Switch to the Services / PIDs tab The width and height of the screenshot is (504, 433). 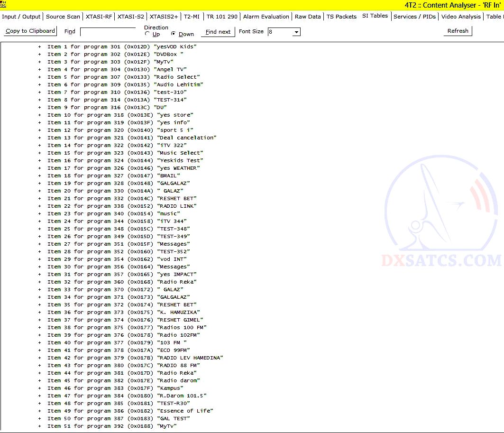pos(415,16)
